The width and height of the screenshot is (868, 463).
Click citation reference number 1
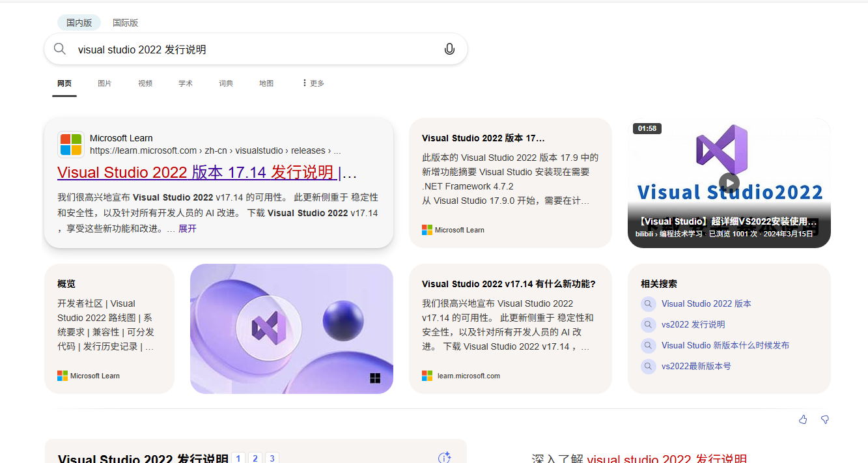click(x=238, y=458)
